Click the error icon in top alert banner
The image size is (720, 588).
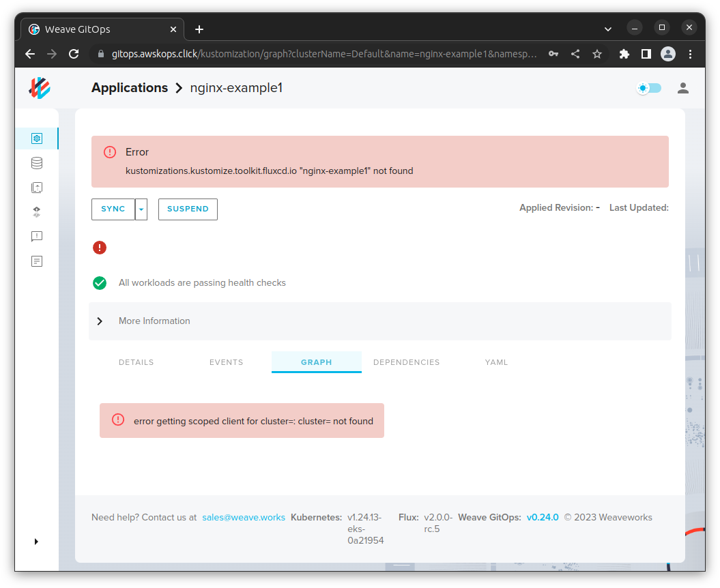[110, 152]
